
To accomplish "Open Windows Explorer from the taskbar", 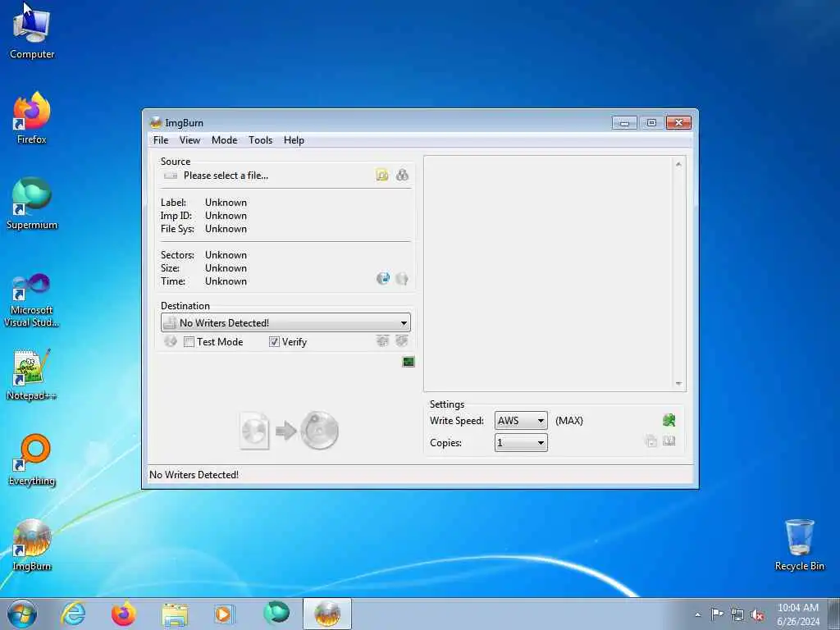I will [x=175, y=614].
